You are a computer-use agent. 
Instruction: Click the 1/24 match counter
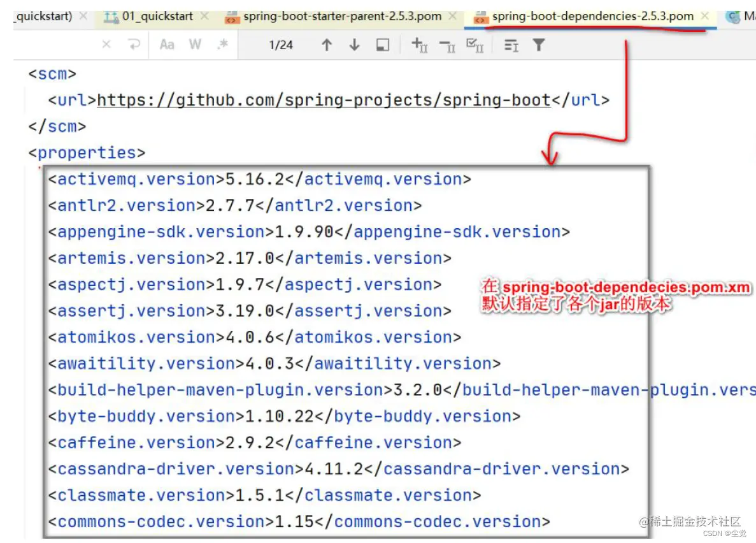[x=281, y=45]
